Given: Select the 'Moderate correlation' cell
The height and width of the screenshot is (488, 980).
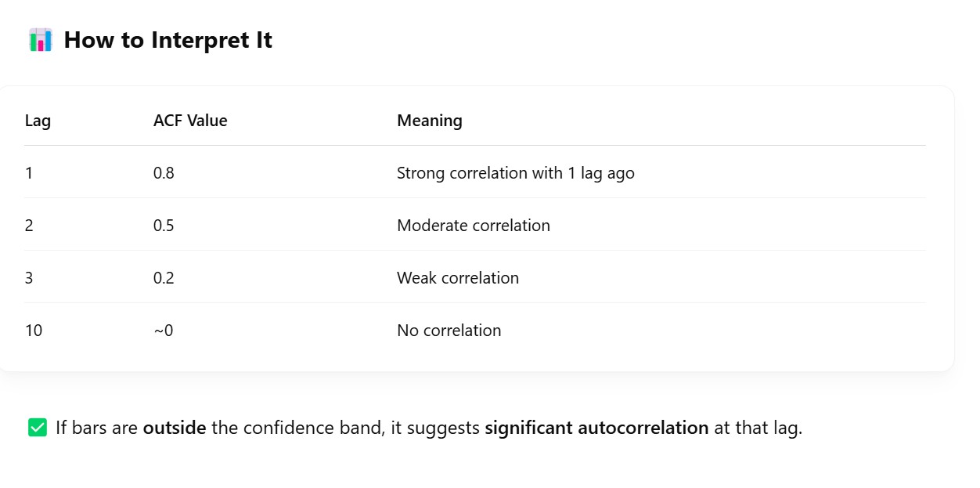Looking at the screenshot, I should [x=473, y=226].
